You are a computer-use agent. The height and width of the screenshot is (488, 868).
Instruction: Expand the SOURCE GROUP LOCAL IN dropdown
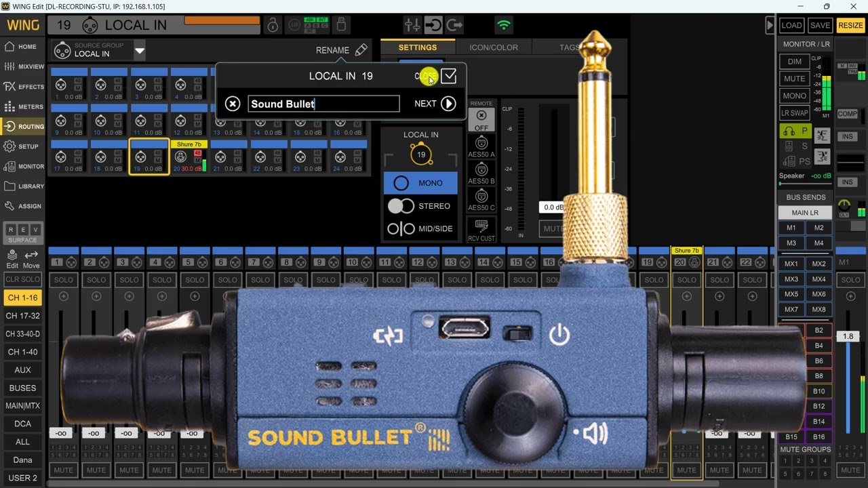point(140,50)
